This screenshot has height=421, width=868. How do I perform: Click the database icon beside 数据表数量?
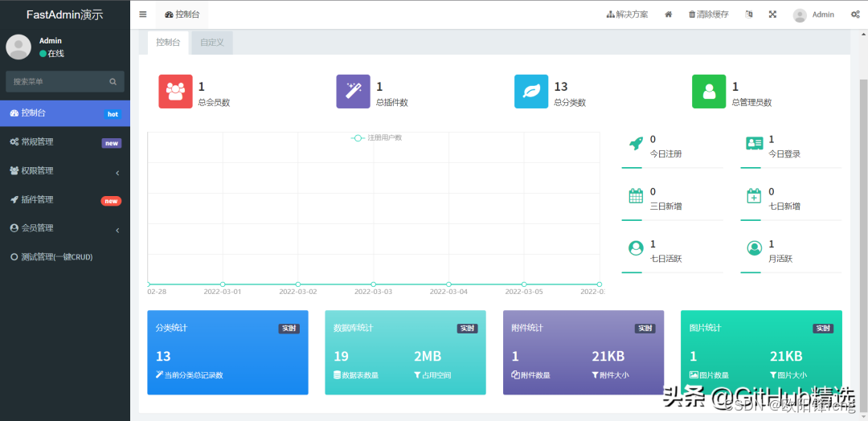pos(337,375)
